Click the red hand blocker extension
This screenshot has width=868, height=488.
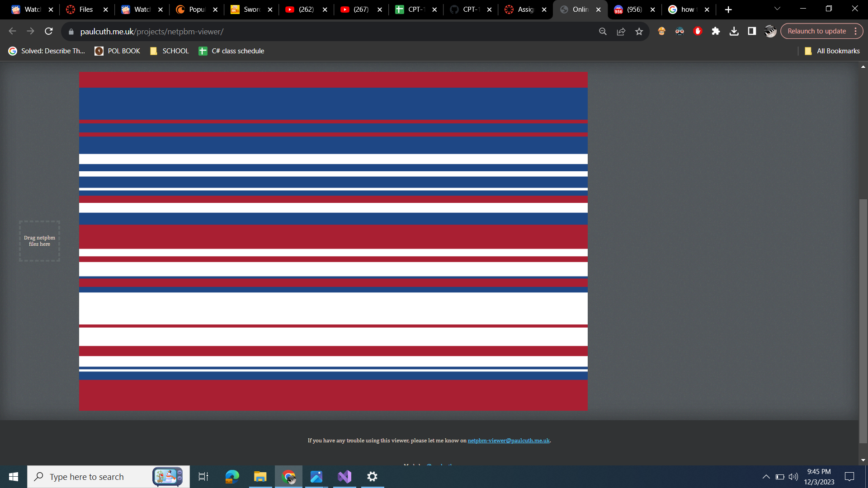click(x=698, y=31)
